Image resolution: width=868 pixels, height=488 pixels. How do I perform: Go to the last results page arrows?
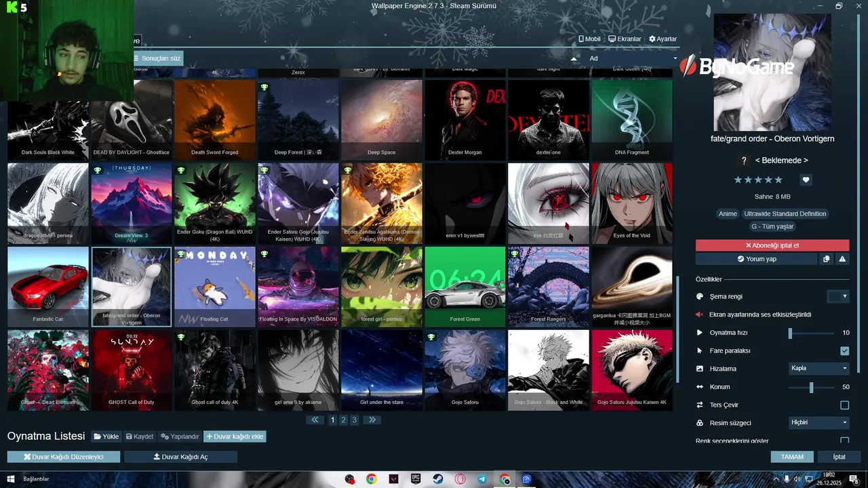click(x=372, y=420)
